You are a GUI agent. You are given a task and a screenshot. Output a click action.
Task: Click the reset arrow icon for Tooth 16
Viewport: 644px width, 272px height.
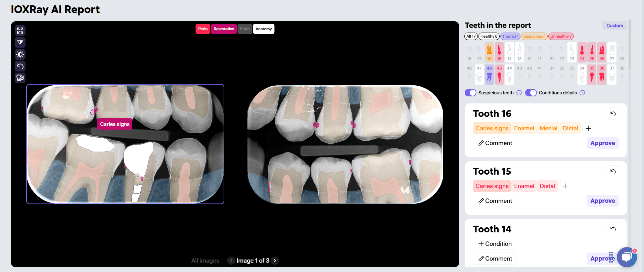tap(613, 114)
